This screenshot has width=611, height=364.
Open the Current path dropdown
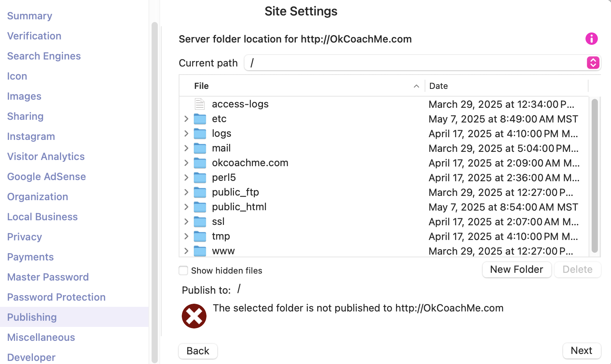pos(593,63)
